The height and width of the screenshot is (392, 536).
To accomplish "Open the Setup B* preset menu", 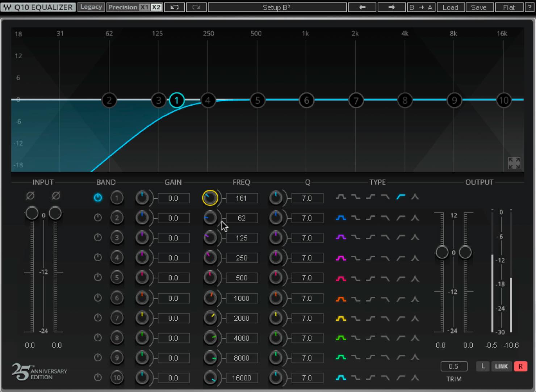I will [x=277, y=7].
